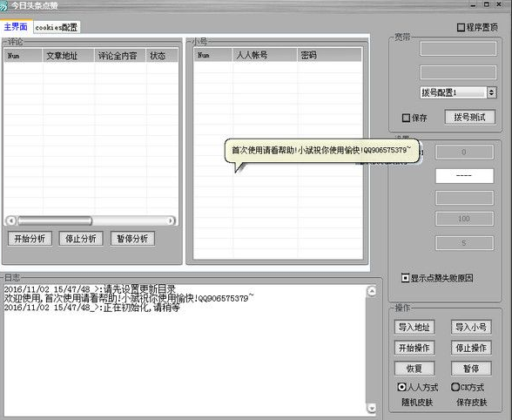Viewport: 512px width, 420px height.
Task: Click log line starting with 欢迎使用
Action: [129, 298]
